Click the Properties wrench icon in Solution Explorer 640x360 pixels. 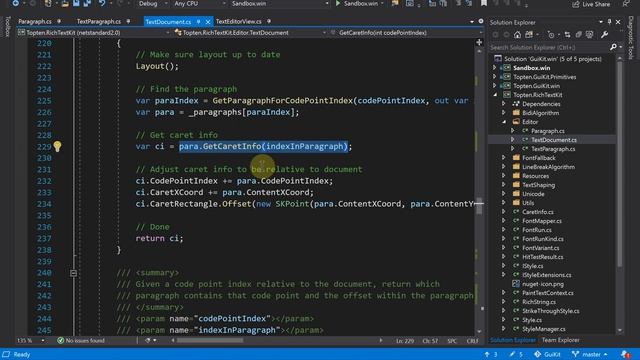[x=604, y=35]
